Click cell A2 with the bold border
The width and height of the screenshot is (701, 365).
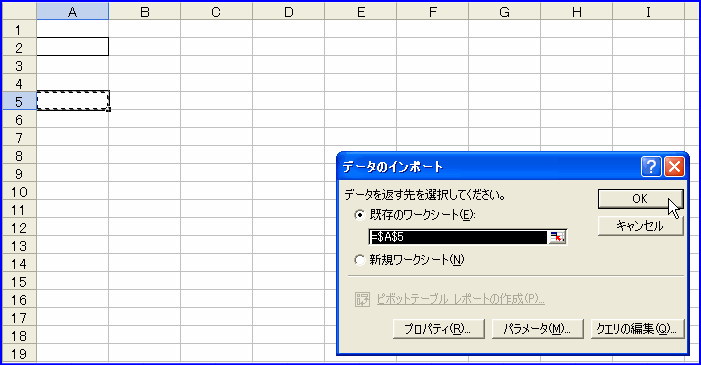(72, 47)
